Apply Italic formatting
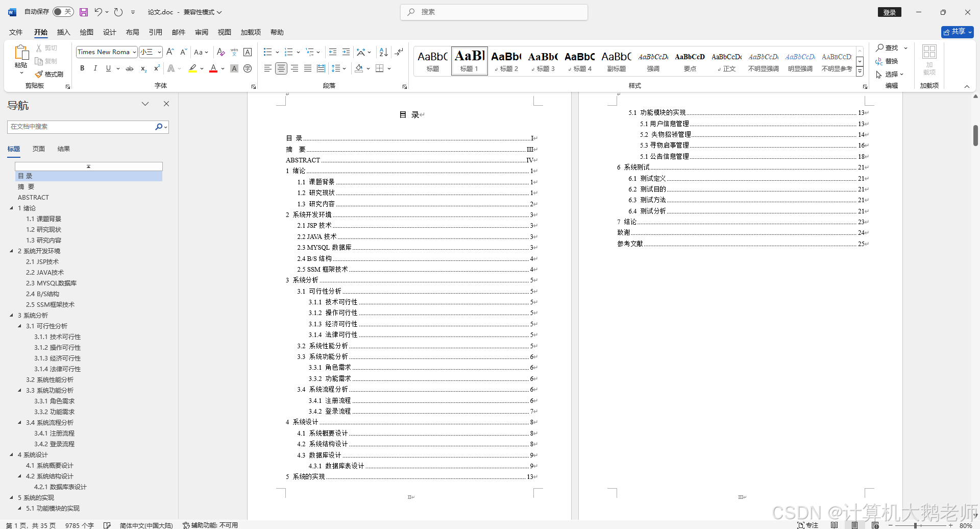The height and width of the screenshot is (529, 980). click(x=95, y=68)
